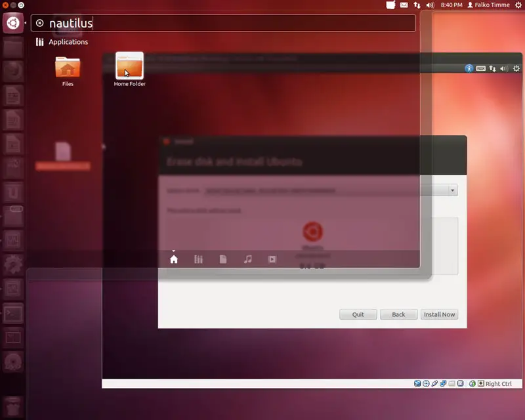Open System Settings gear in the launcher
Screen dimensions: 525x420
pyautogui.click(x=13, y=265)
